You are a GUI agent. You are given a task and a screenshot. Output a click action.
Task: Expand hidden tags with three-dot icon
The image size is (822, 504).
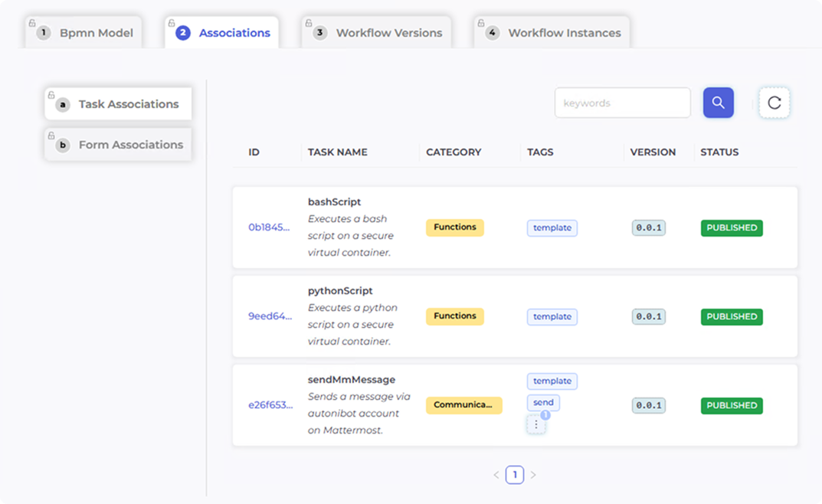tap(536, 424)
